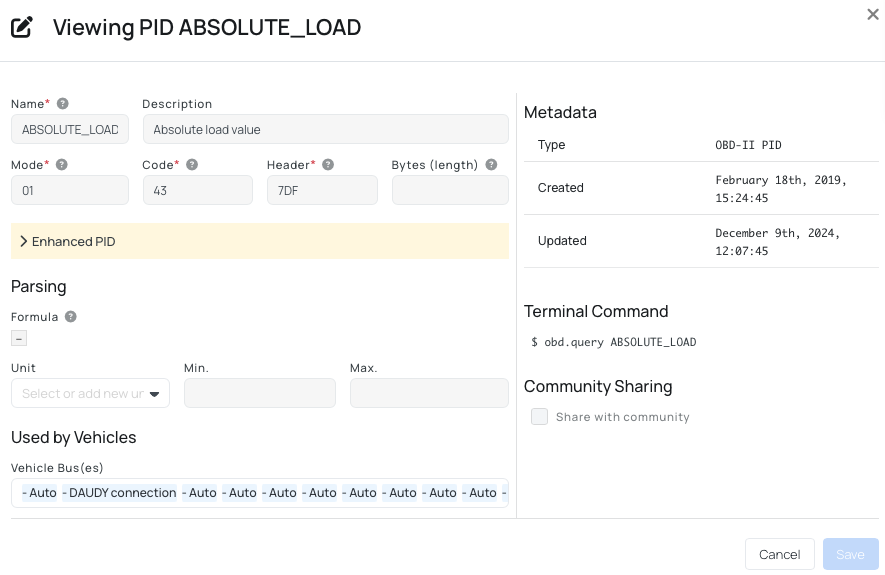This screenshot has height=575, width=885.
Task: Close the dialog with the X icon
Action: click(873, 15)
